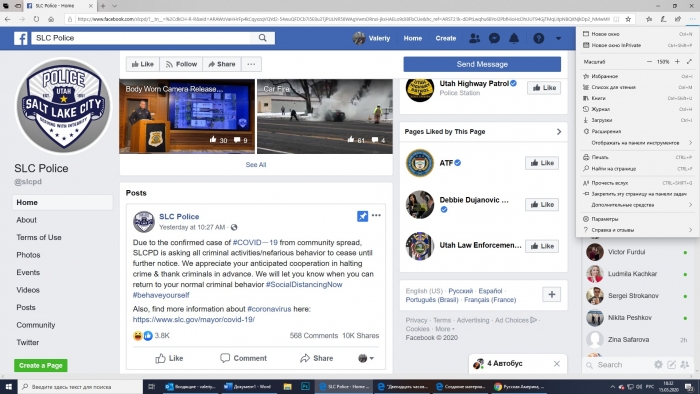Screen dimensions: 700x394
Task: Open friend requests icon
Action: click(475, 38)
